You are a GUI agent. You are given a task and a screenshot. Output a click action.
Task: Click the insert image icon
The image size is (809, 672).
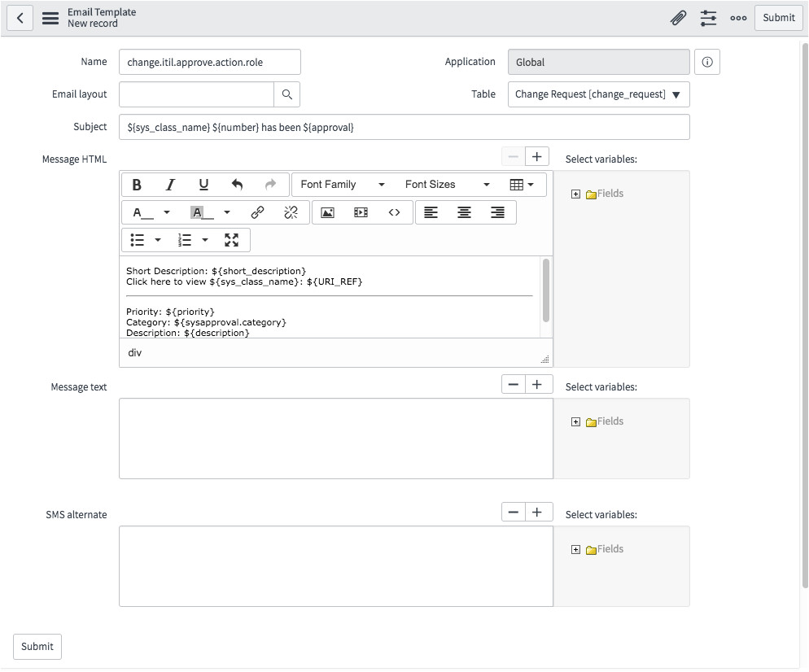pyautogui.click(x=327, y=212)
